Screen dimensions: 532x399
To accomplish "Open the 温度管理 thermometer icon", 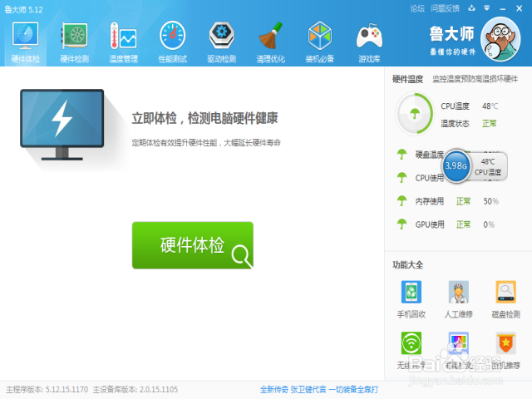I will 123,35.
